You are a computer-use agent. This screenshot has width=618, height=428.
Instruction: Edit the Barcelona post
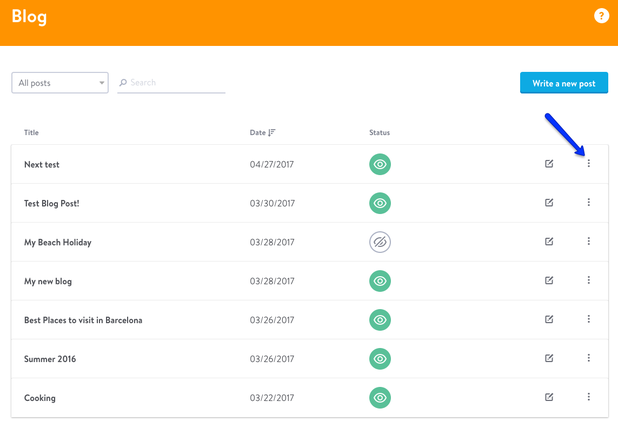tap(549, 319)
